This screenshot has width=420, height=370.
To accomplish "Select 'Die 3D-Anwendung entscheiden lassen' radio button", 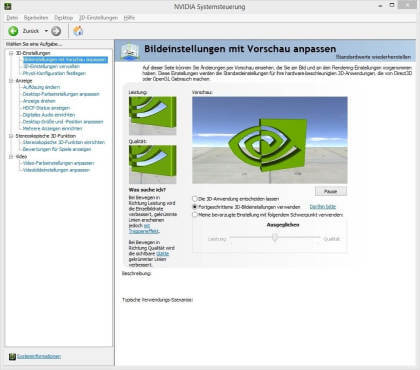I will 195,199.
